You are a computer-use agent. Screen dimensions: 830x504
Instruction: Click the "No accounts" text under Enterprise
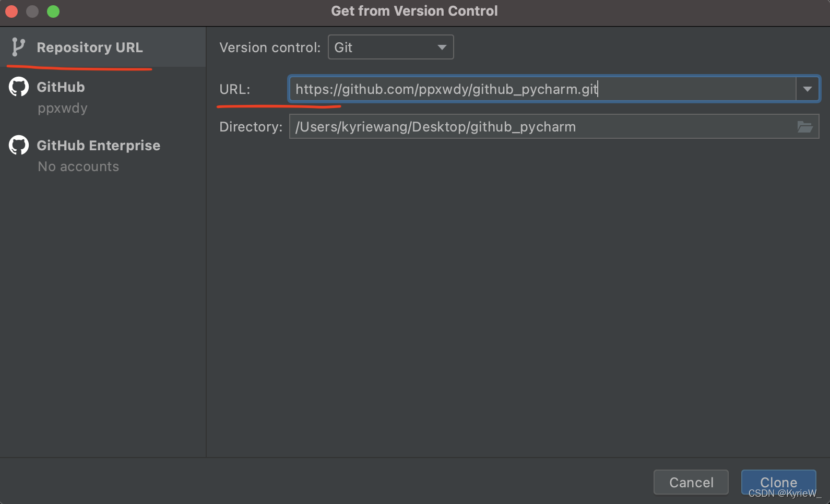click(78, 167)
